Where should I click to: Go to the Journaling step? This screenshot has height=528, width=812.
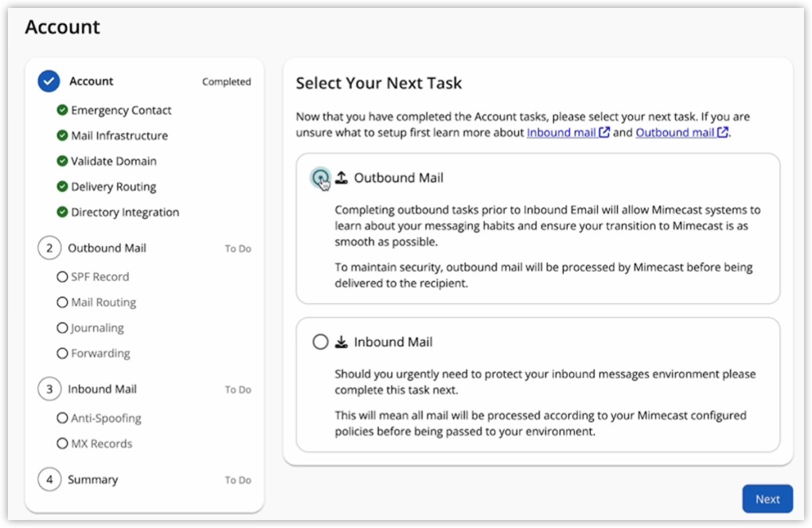pyautogui.click(x=97, y=328)
